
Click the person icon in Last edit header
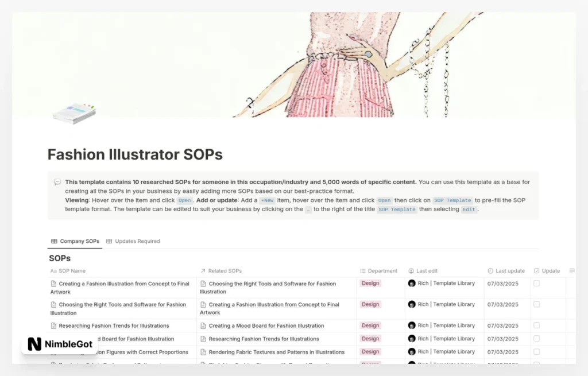point(411,270)
